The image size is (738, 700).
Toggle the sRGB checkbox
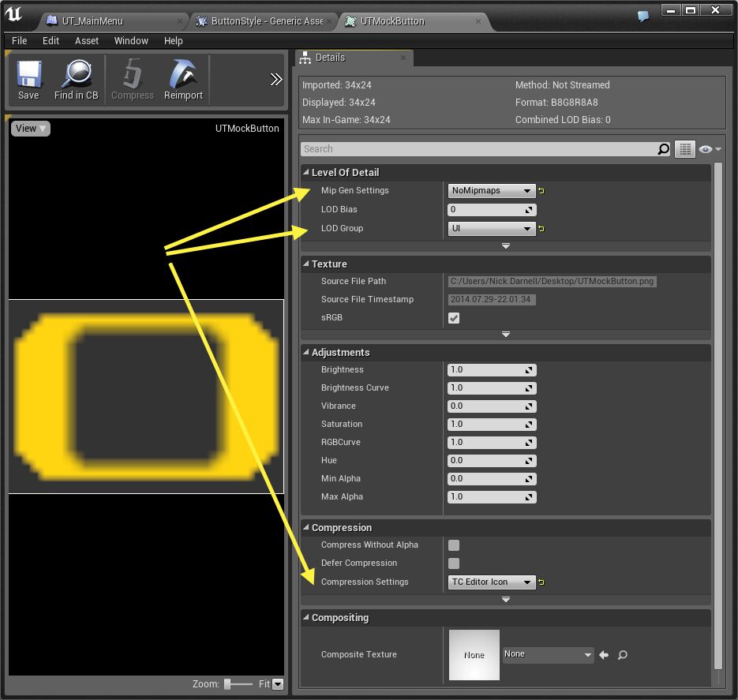[454, 318]
